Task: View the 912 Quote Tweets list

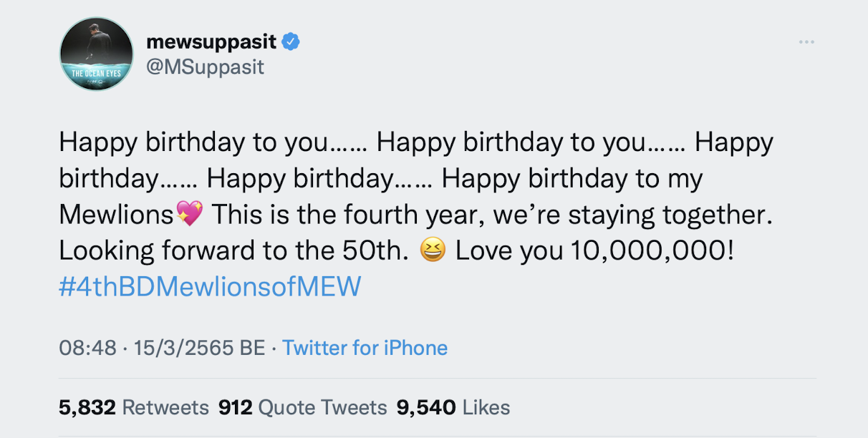Action: coord(302,407)
